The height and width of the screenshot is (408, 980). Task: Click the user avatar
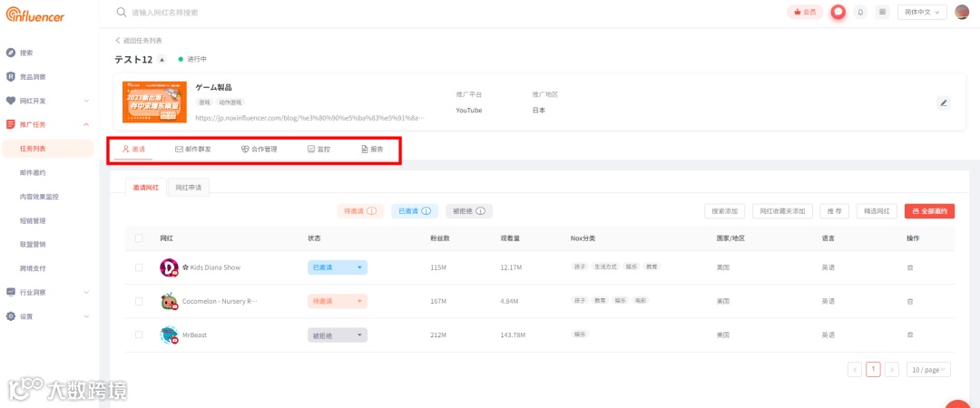(x=962, y=12)
